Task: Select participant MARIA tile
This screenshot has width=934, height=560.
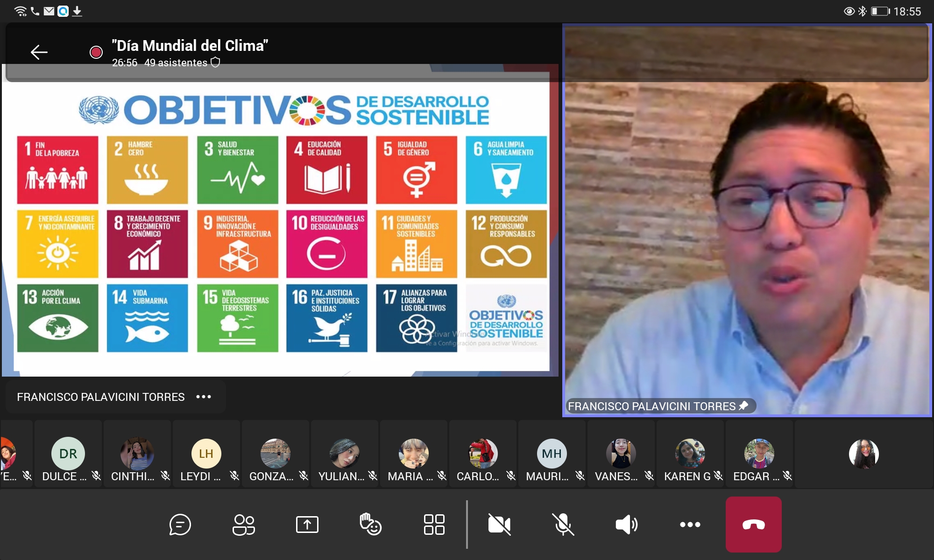Action: [x=414, y=454]
